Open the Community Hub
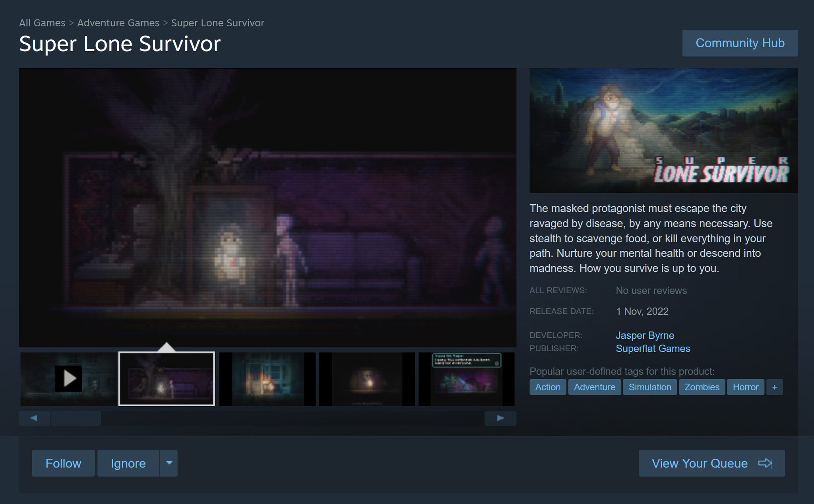 point(740,43)
